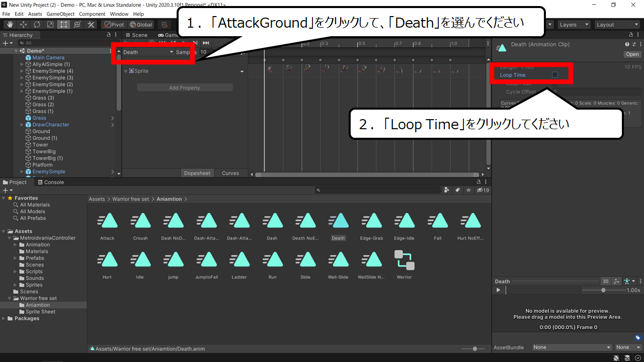Select the Transform tool
644x362 pixels.
77,25
